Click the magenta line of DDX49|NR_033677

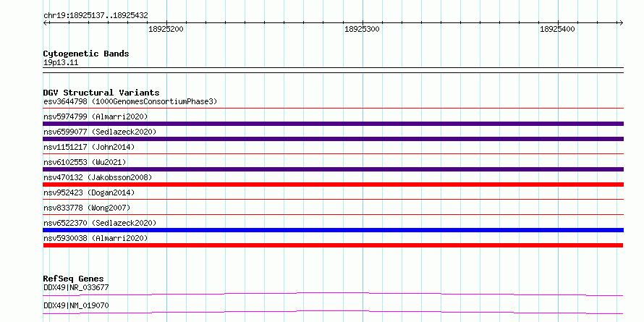click(x=333, y=294)
